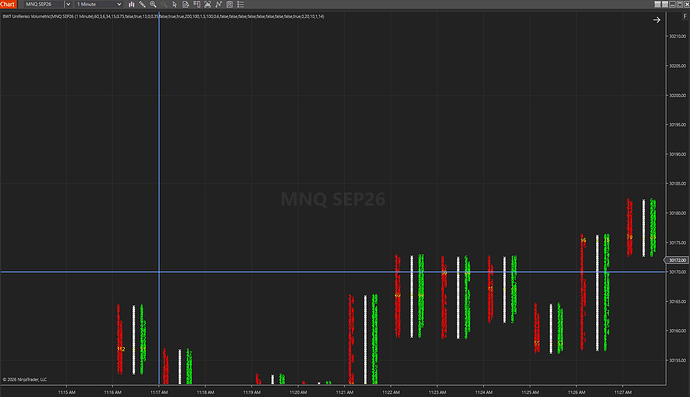The image size is (690, 397).
Task: Click the zoom out magnifier icon
Action: [x=164, y=4]
